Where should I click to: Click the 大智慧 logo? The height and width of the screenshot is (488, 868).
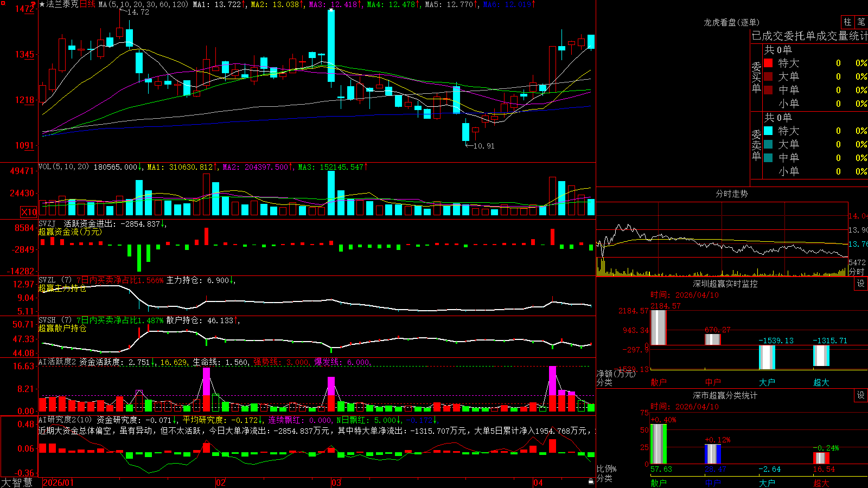tap(17, 482)
